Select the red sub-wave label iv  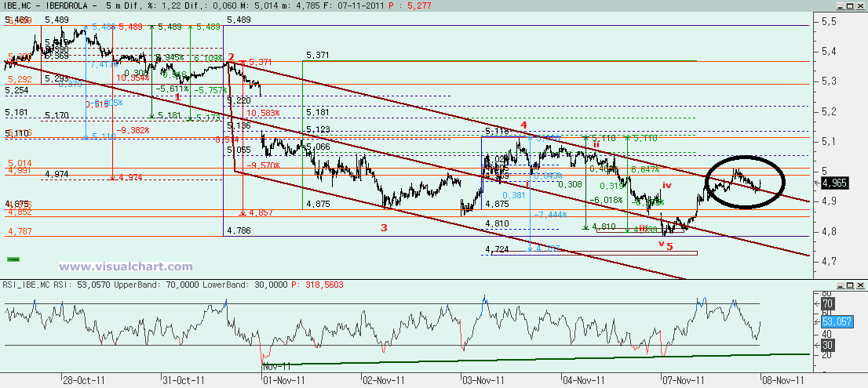[x=667, y=185]
